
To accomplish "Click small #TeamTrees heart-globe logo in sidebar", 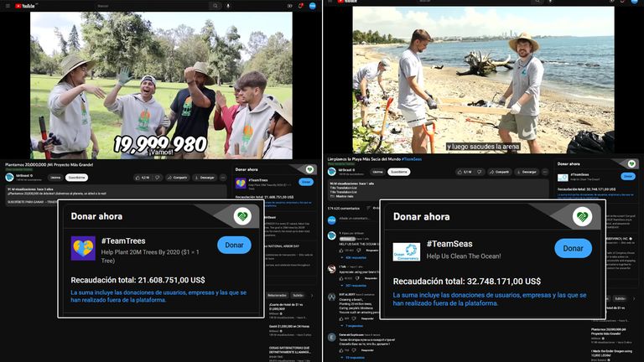I will (241, 183).
